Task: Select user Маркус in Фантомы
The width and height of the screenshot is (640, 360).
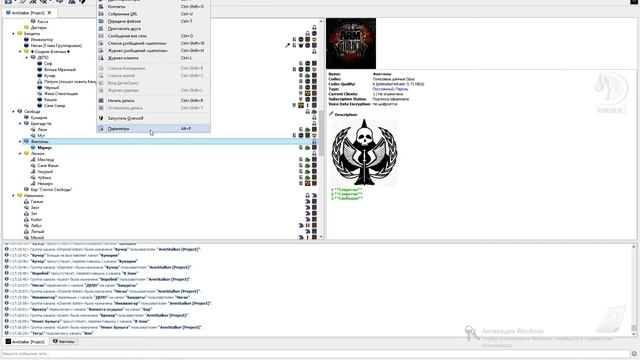Action: pyautogui.click(x=44, y=147)
